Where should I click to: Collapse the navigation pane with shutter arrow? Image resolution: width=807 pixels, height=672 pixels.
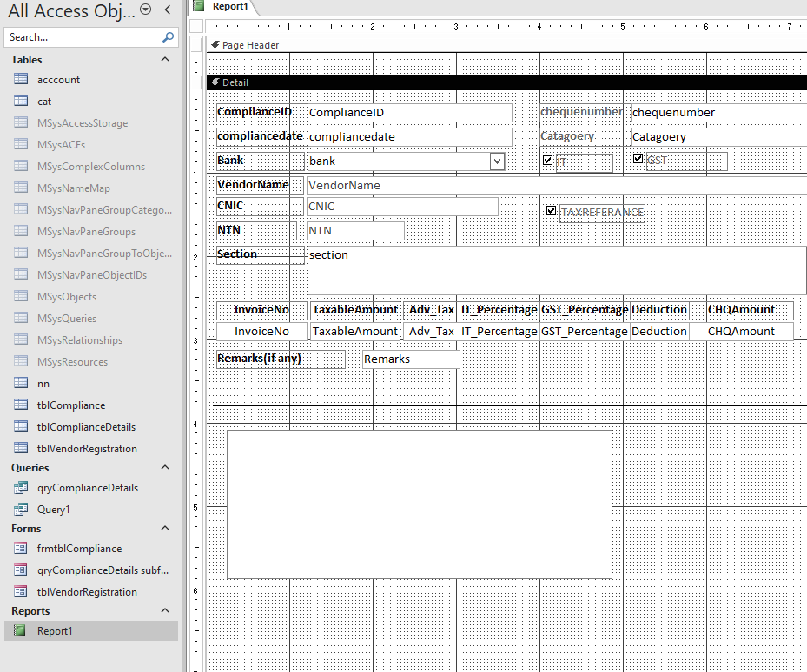click(168, 10)
